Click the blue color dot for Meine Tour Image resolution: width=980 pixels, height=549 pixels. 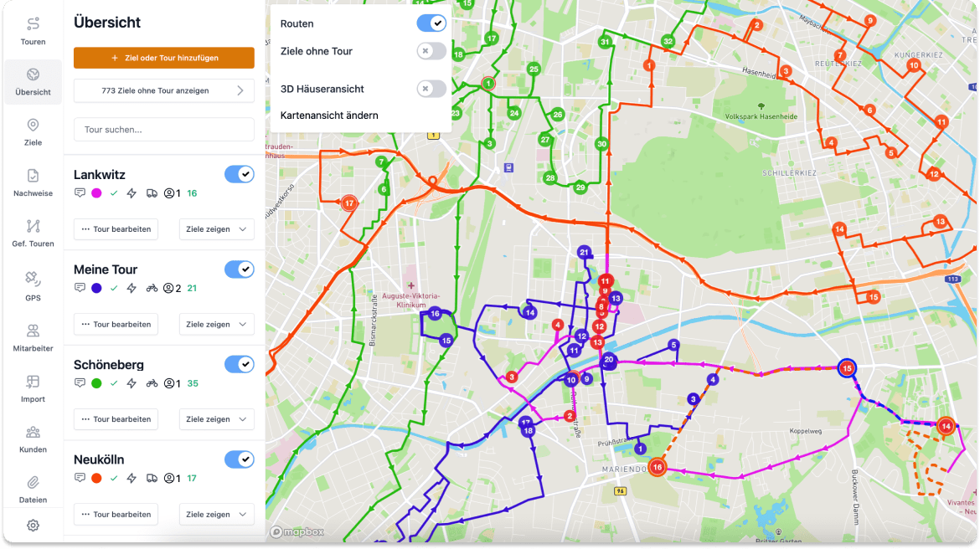point(96,288)
